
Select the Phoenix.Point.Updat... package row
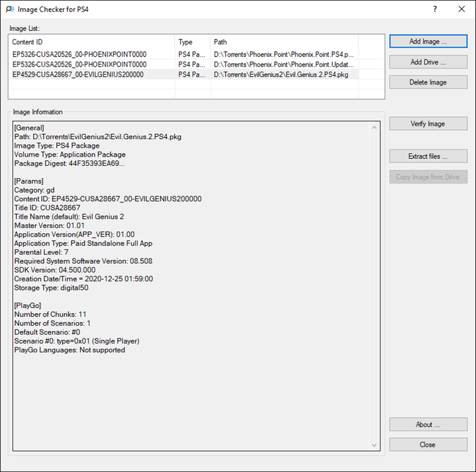184,64
